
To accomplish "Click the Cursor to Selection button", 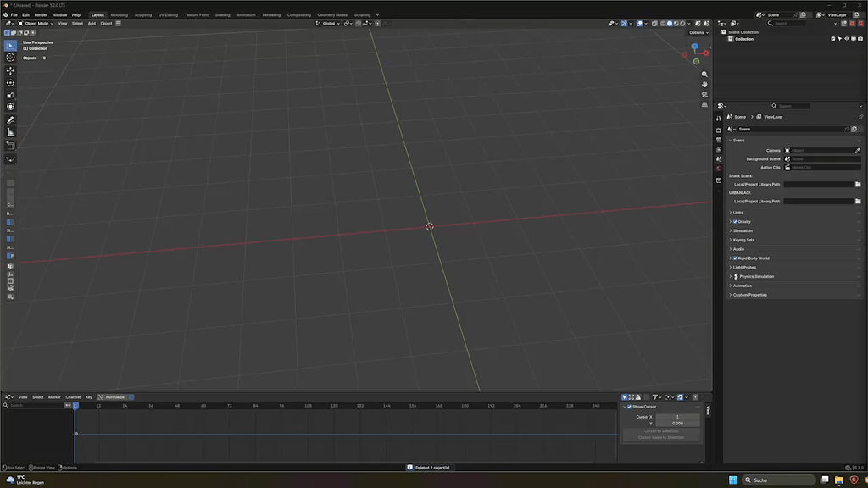I will (661, 431).
